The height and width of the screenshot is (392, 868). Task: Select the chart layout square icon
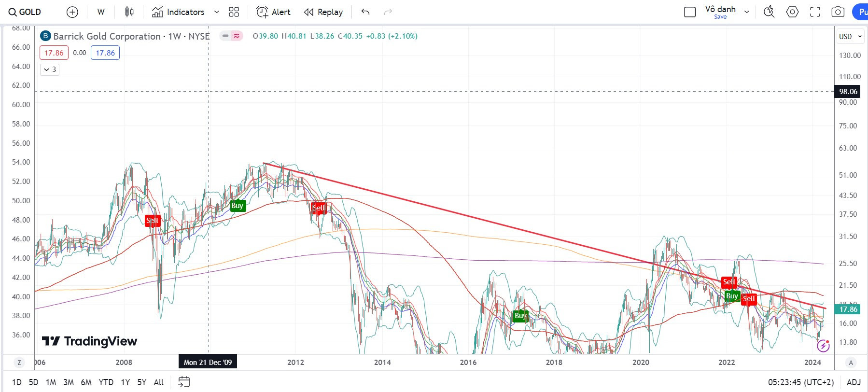690,12
